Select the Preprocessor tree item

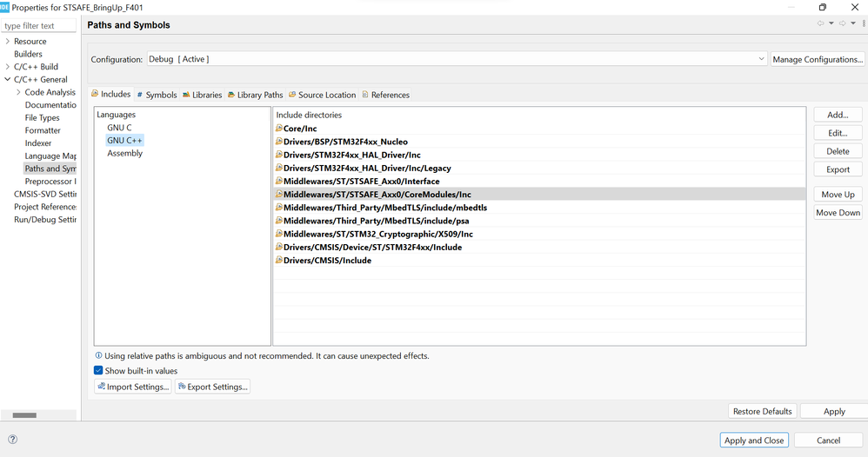coord(50,181)
